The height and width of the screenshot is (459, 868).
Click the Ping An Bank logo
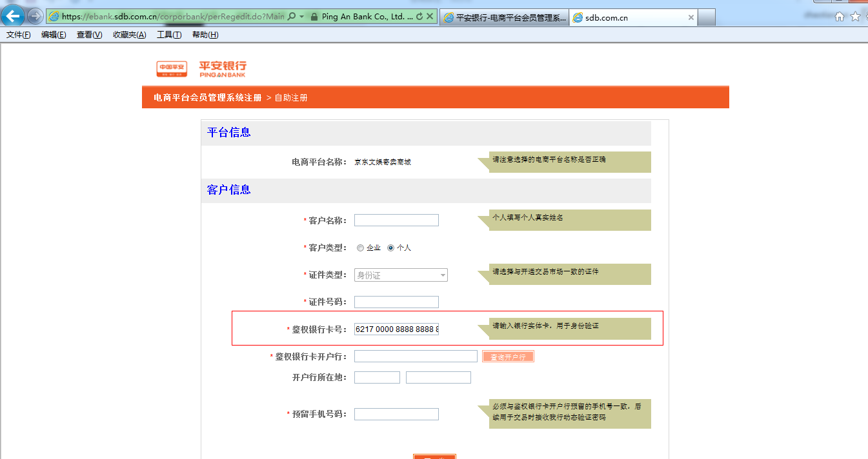(201, 68)
